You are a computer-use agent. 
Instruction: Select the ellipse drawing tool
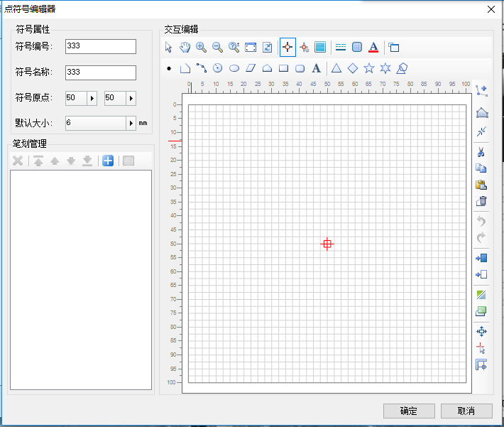pos(234,69)
